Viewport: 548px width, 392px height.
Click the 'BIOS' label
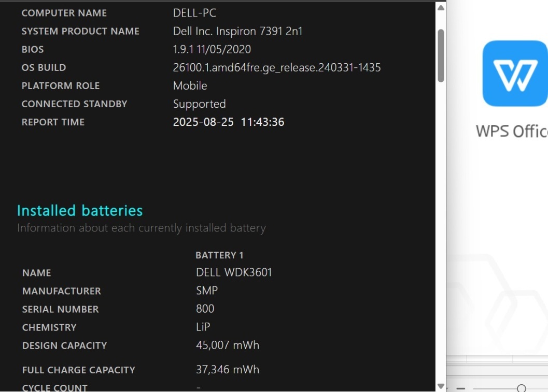[x=33, y=49]
